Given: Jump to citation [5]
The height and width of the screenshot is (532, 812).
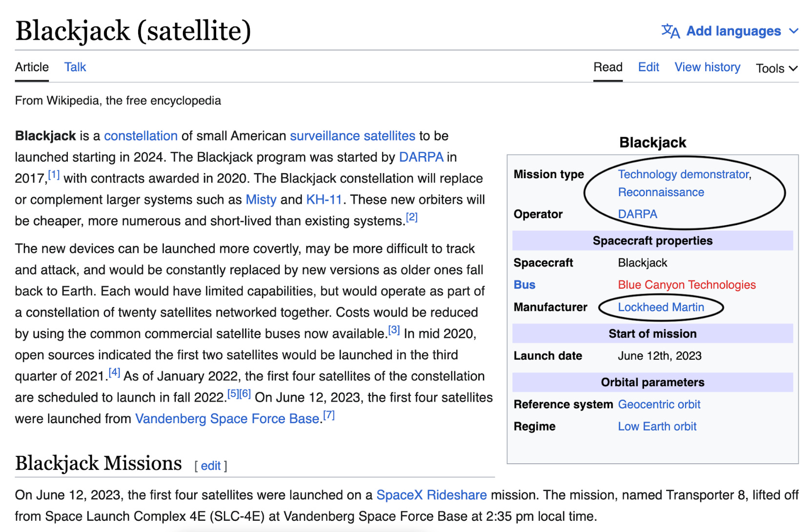Looking at the screenshot, I should tap(233, 393).
